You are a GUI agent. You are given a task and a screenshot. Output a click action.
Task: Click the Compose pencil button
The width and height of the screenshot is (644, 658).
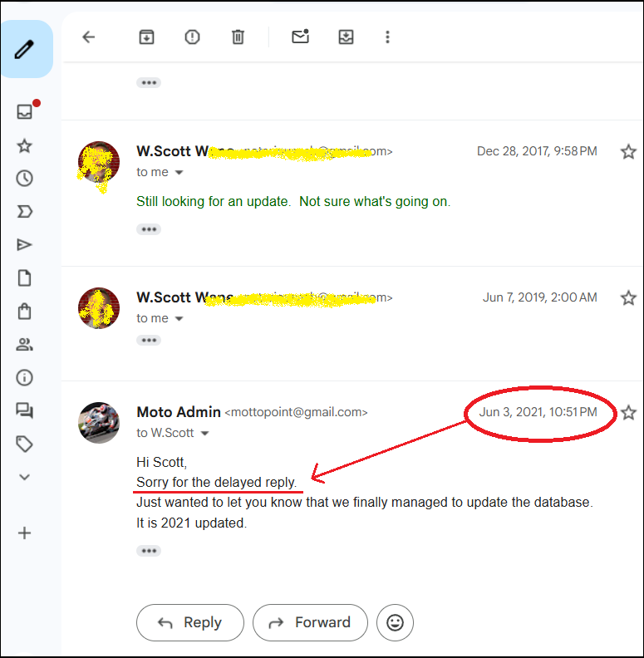pyautogui.click(x=26, y=49)
